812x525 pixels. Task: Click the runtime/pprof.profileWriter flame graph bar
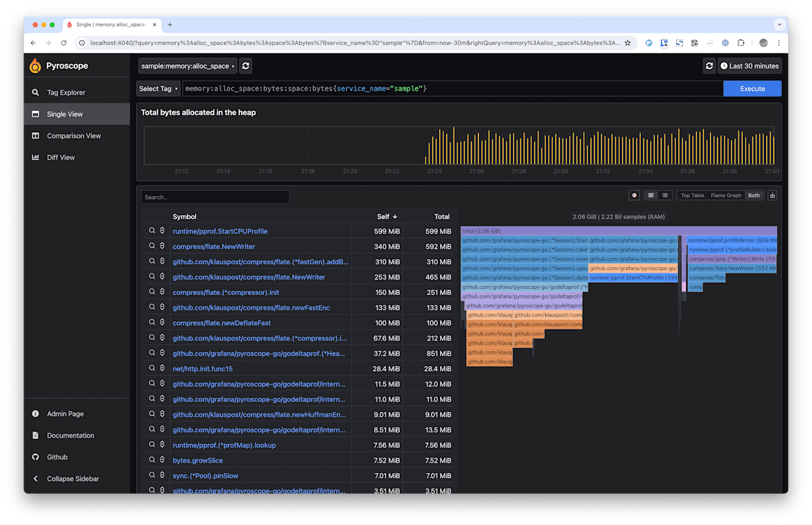731,240
